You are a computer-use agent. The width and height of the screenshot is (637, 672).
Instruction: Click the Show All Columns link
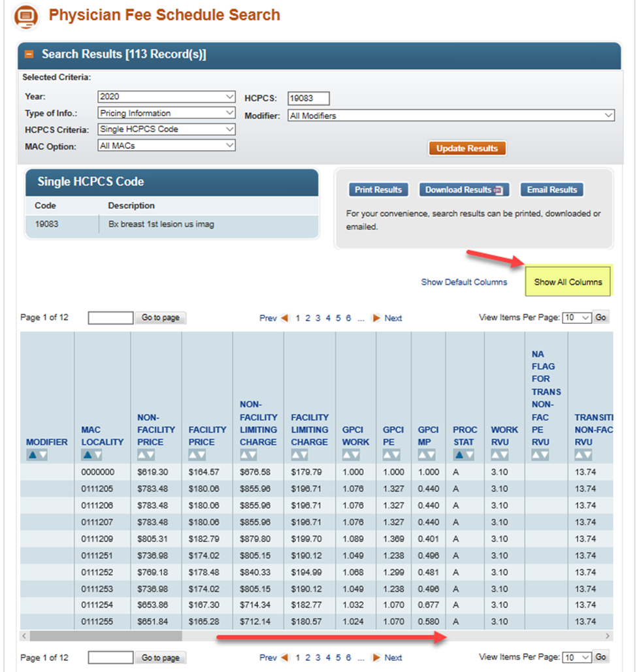click(x=568, y=282)
